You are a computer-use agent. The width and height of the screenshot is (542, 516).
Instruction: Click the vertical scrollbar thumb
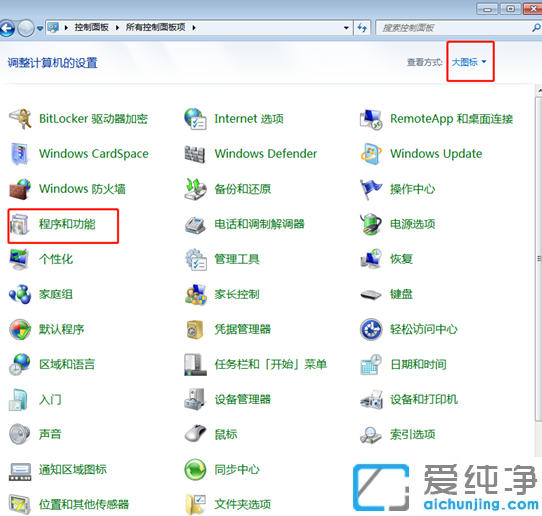click(x=539, y=258)
